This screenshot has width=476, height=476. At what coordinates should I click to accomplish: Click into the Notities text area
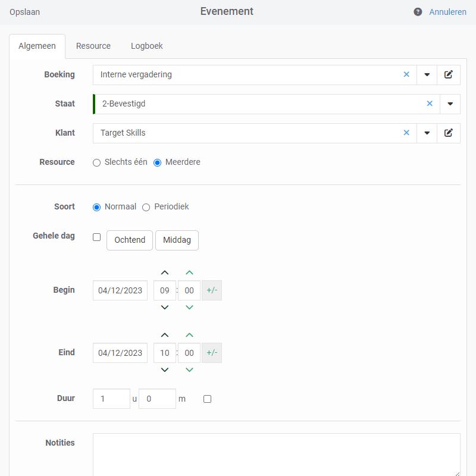276,455
